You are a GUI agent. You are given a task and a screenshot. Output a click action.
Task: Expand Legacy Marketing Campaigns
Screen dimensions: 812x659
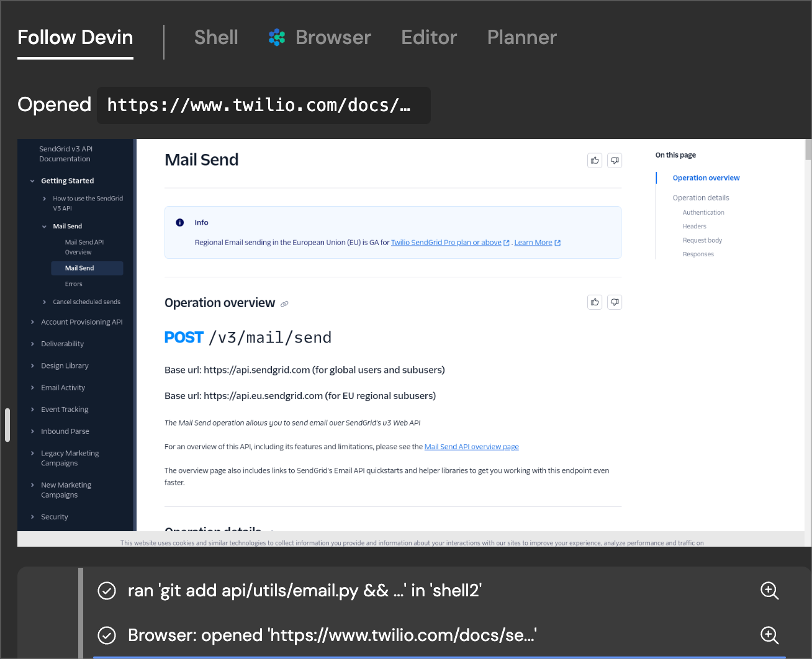(32, 454)
